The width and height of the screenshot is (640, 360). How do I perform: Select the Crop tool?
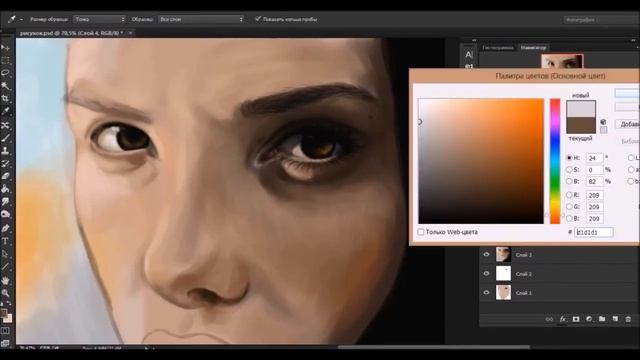pos(5,99)
